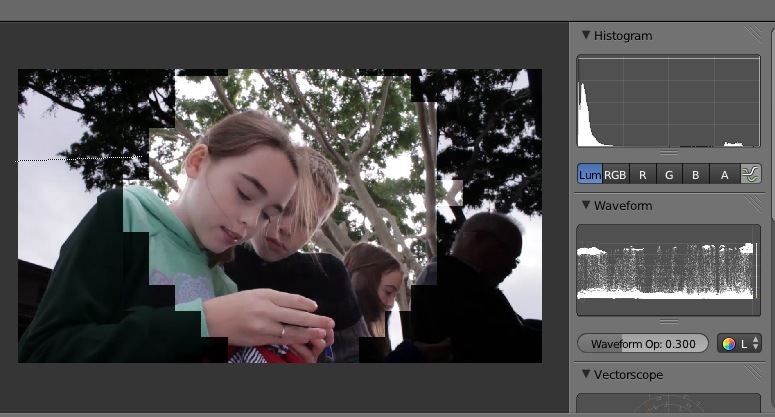Select Lum histogram mode
Image resolution: width=775 pixels, height=417 pixels.
pos(590,174)
